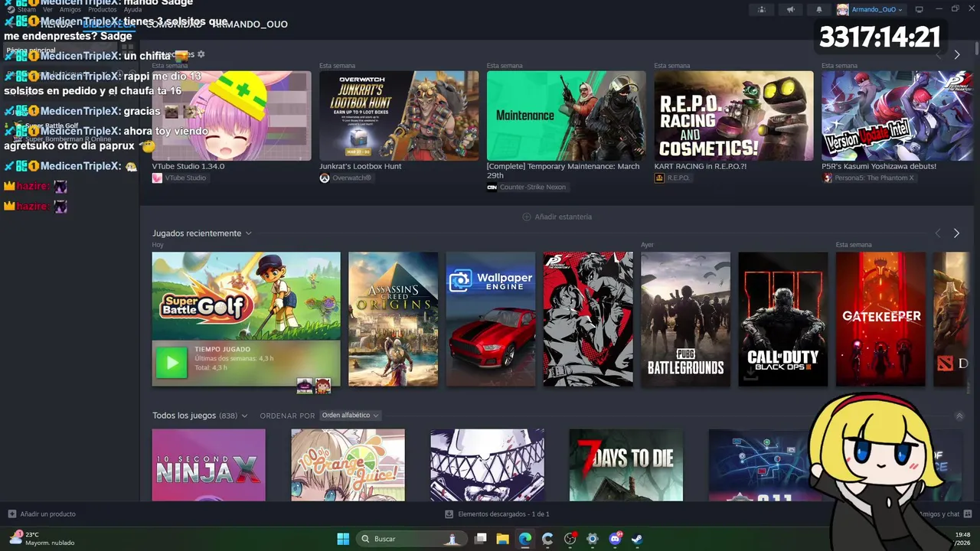Open Wallpaper Engine cover
This screenshot has width=980, height=551.
click(x=491, y=319)
